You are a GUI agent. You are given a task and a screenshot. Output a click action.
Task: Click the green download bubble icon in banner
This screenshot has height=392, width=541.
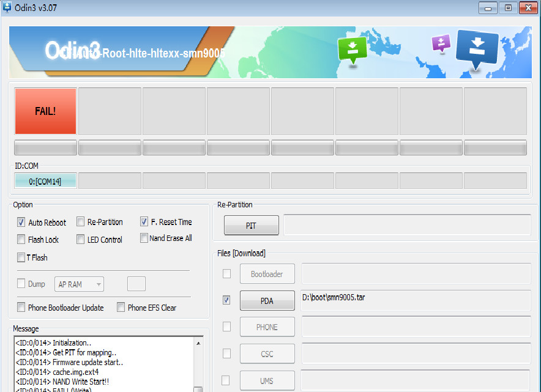353,50
